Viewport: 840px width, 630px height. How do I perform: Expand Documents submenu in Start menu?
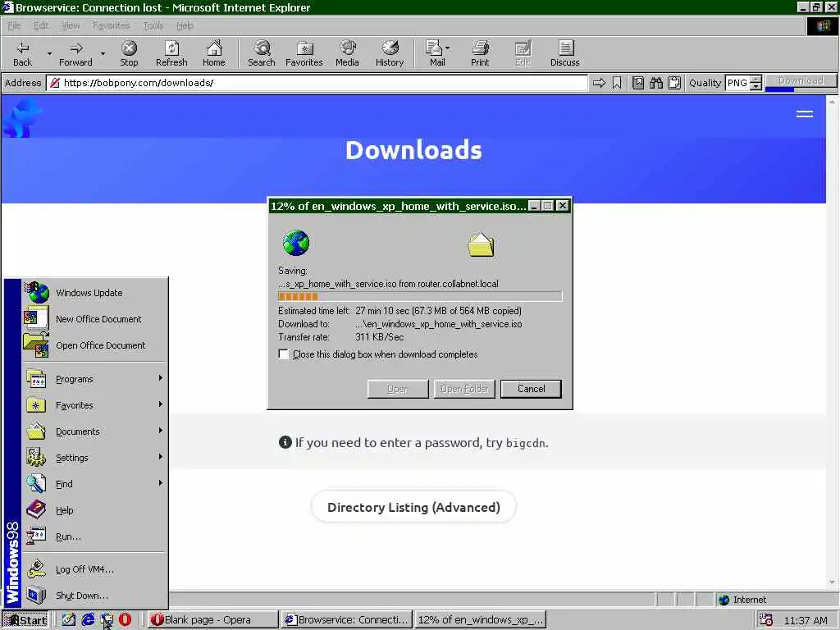(94, 431)
